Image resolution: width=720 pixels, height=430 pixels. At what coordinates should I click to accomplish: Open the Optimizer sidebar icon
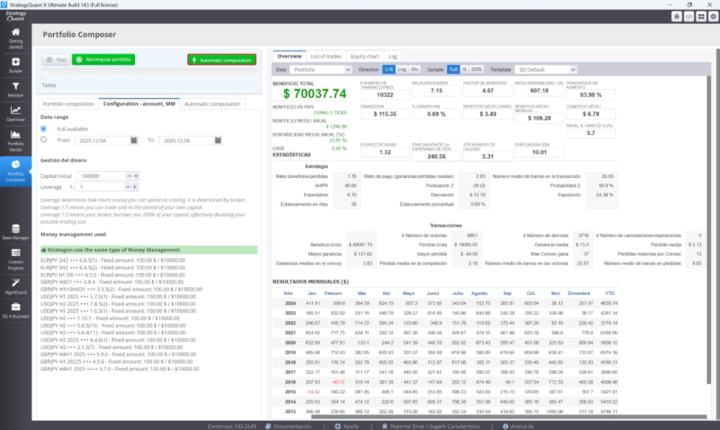coord(15,115)
